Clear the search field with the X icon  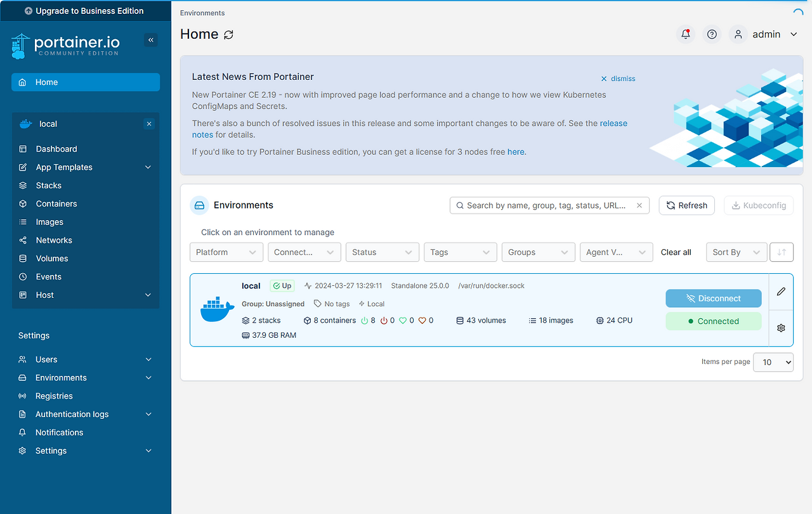(x=639, y=205)
